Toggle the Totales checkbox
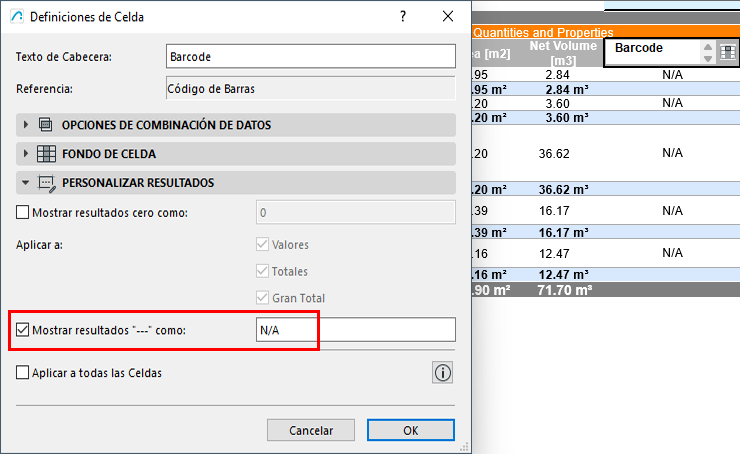Image resolution: width=740 pixels, height=454 pixels. [262, 271]
